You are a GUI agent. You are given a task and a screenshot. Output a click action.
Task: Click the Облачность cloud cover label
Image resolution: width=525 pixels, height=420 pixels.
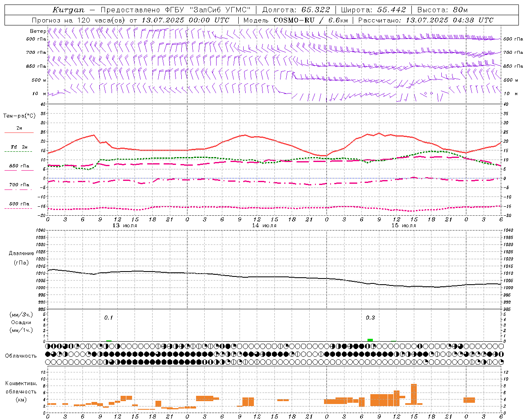click(x=21, y=356)
